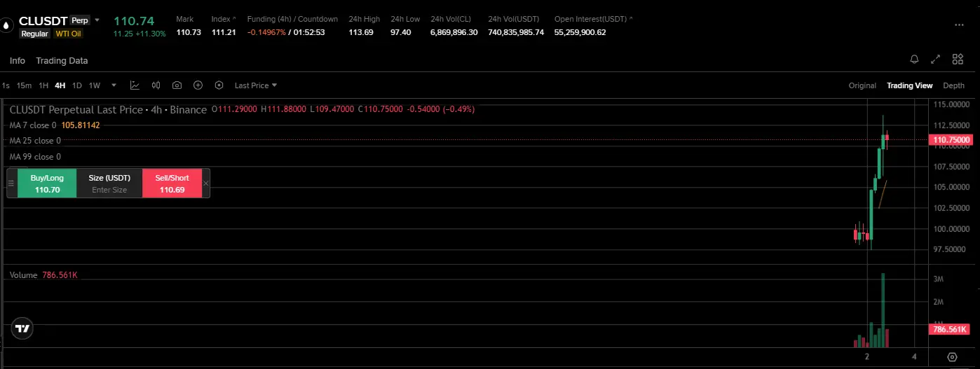Click the Sell/Short 110.69 button

(172, 183)
